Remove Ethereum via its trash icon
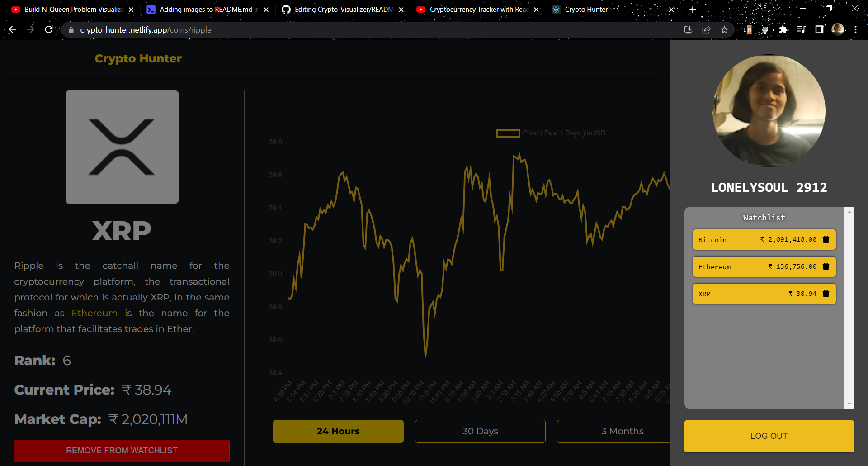 point(826,266)
